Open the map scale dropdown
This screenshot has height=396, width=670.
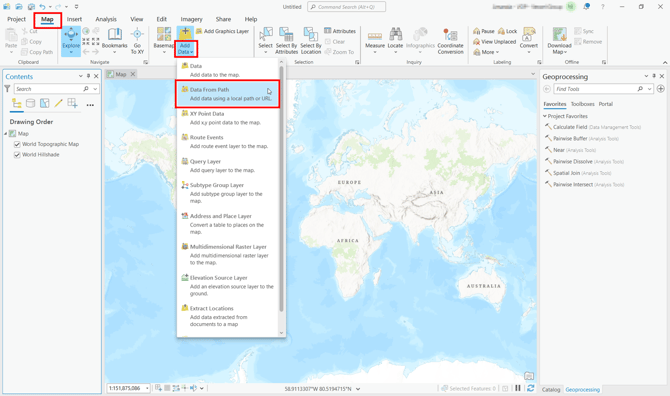coord(147,388)
